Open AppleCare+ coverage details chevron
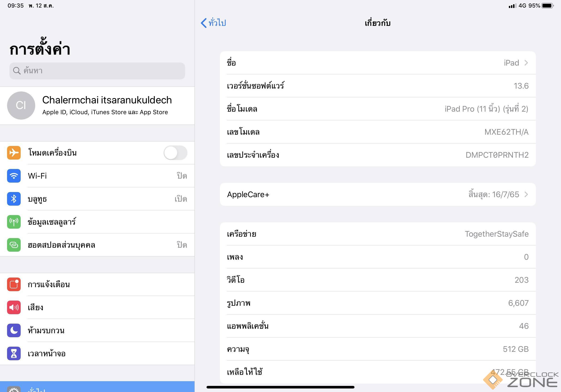 pyautogui.click(x=526, y=195)
